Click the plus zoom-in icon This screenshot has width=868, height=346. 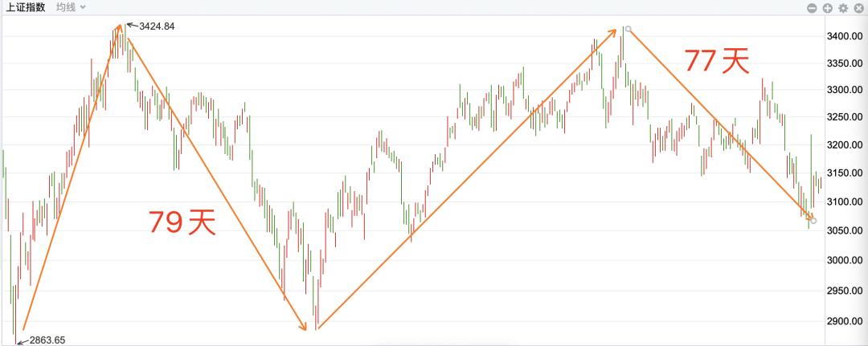click(827, 7)
